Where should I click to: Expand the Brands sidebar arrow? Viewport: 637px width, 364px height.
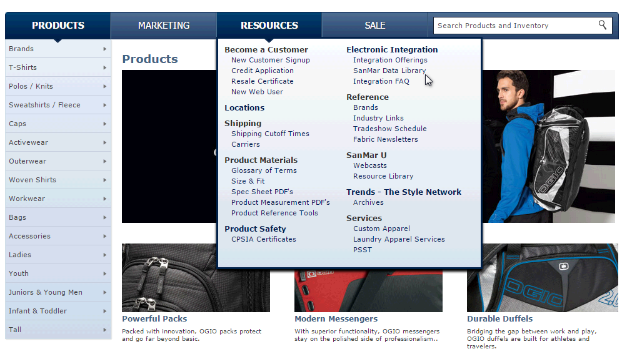point(104,49)
